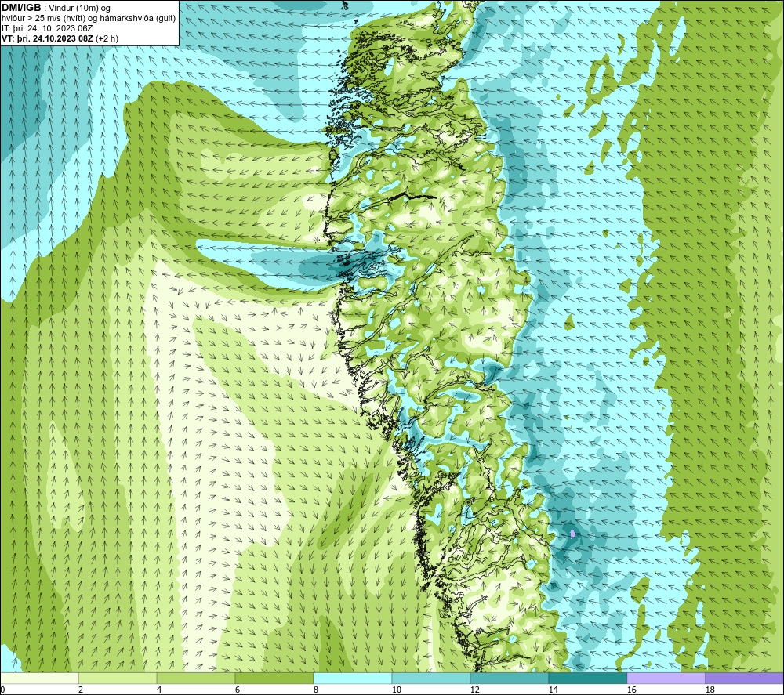The height and width of the screenshot is (695, 784).
Task: Click the 'IT: þri. 24. 10. 2023 06Z' line
Action: (x=47, y=28)
